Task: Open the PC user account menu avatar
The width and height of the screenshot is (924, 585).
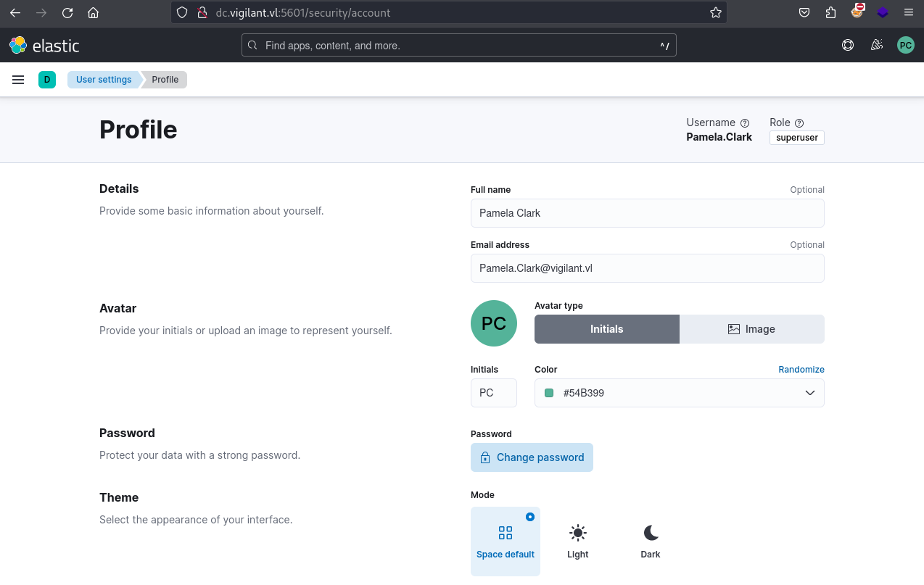Action: point(906,45)
